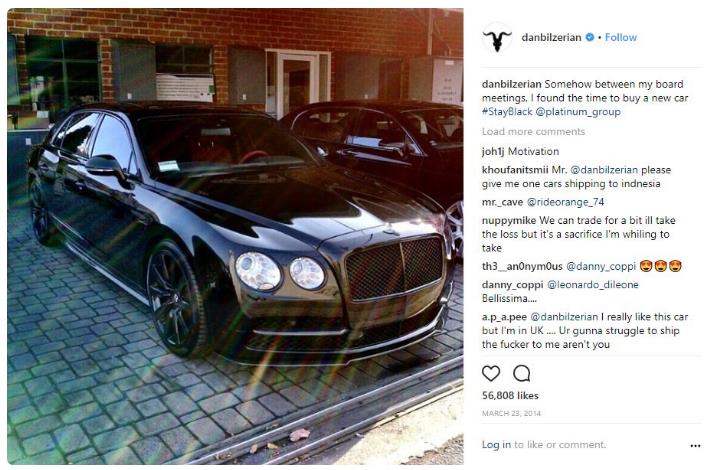The image size is (714, 470).
Task: Click the @danny_coppi mention
Action: [601, 266]
